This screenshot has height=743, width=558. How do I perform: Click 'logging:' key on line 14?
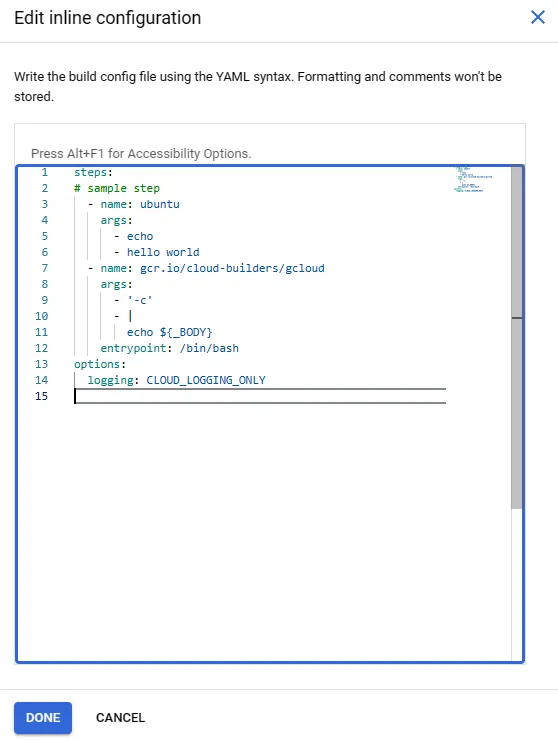pyautogui.click(x=113, y=380)
